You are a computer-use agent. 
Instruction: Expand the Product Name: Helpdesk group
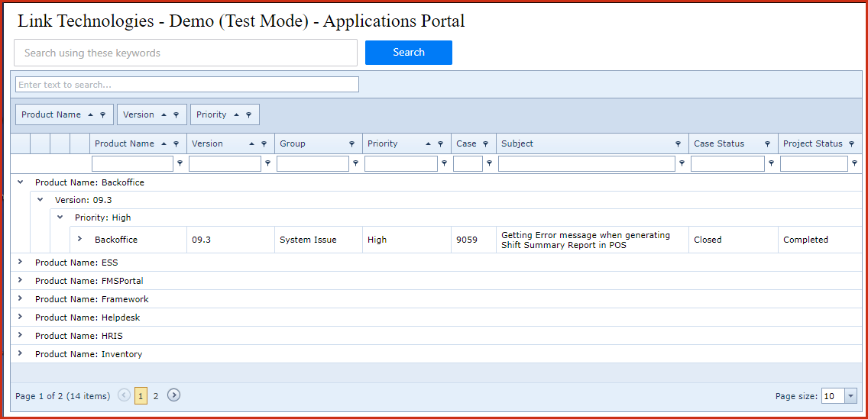point(21,317)
